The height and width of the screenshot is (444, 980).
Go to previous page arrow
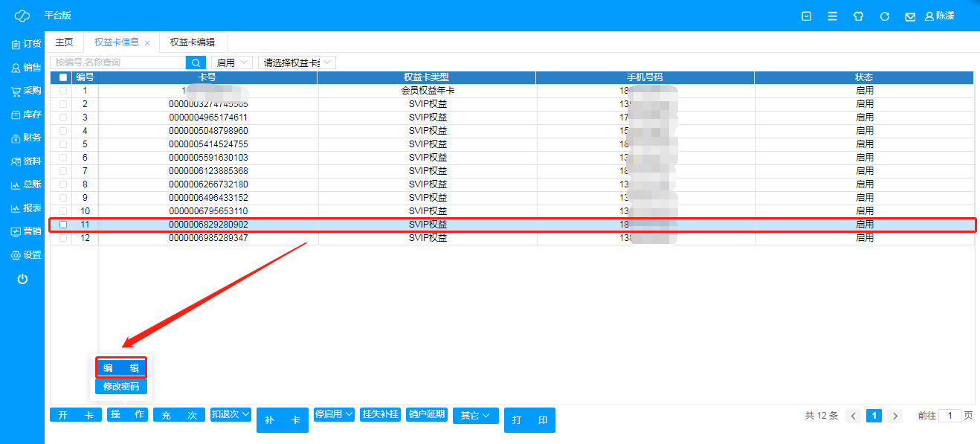(854, 416)
